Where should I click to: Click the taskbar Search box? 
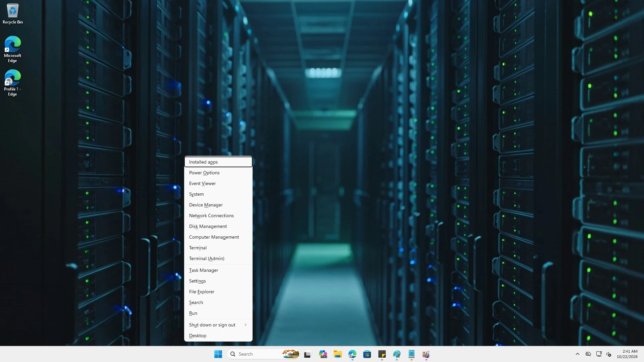coord(263,354)
